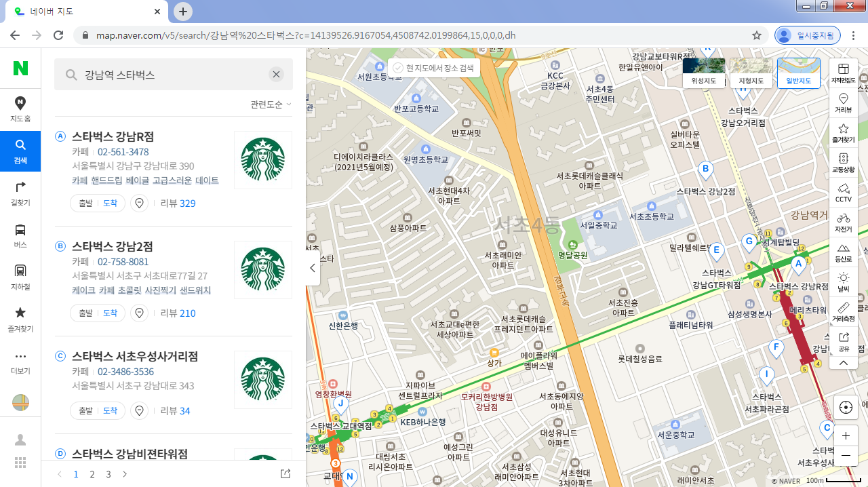
Task: Click the location pin icon for 강남R점
Action: 140,203
